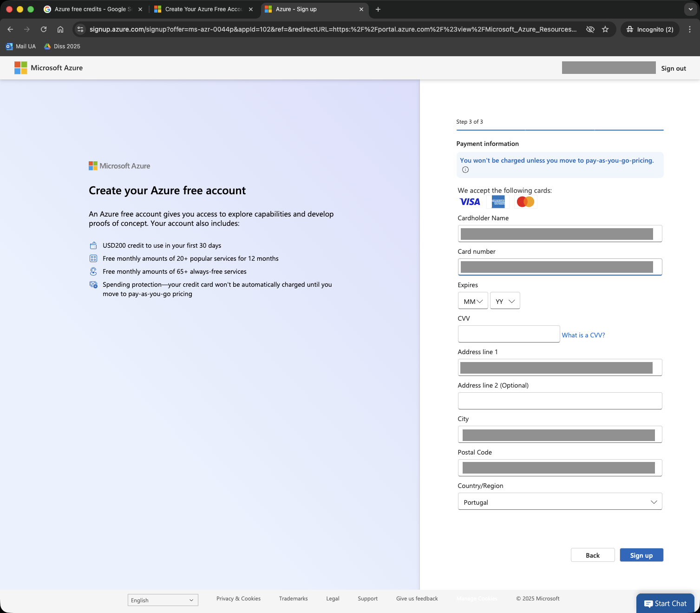Click the info icon in the pricing notice

(465, 170)
